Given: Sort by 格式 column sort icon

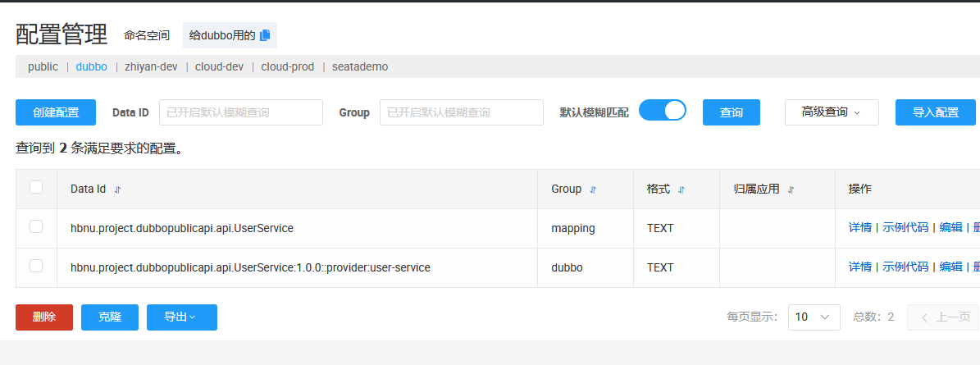Looking at the screenshot, I should [x=681, y=189].
